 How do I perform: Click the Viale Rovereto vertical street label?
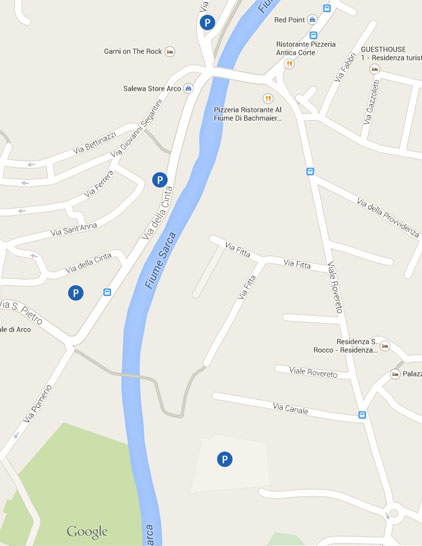coord(335,287)
